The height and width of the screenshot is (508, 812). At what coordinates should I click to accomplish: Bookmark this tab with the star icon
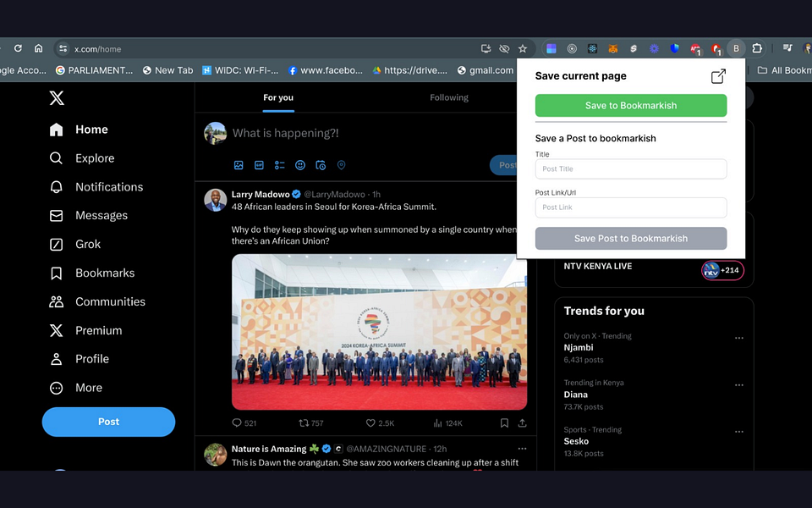(523, 49)
